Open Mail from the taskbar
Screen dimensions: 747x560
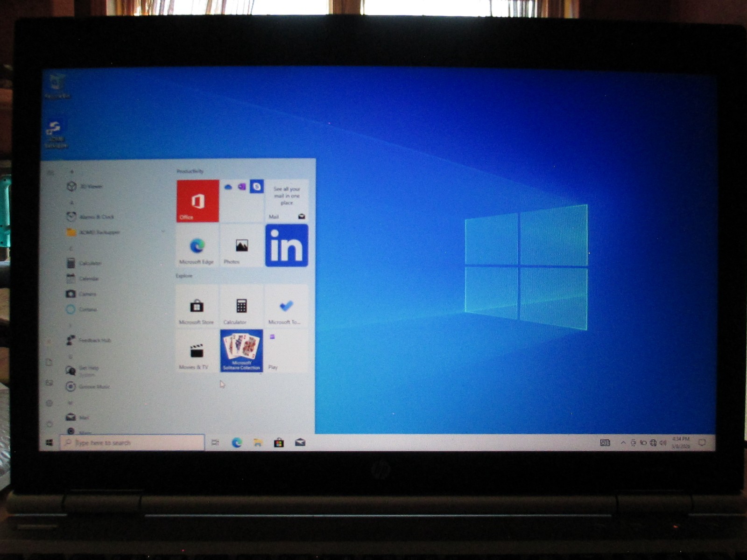[x=300, y=442]
